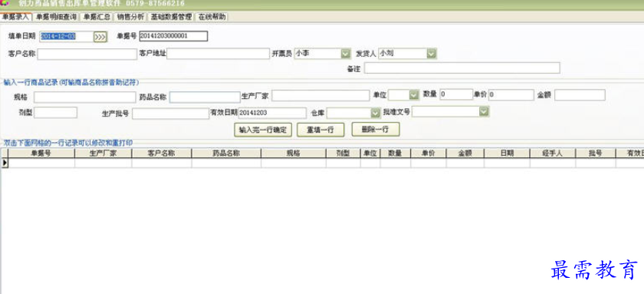Viewport: 644px width, 294px height.
Task: Click the 剂型 grid column header
Action: (x=343, y=154)
